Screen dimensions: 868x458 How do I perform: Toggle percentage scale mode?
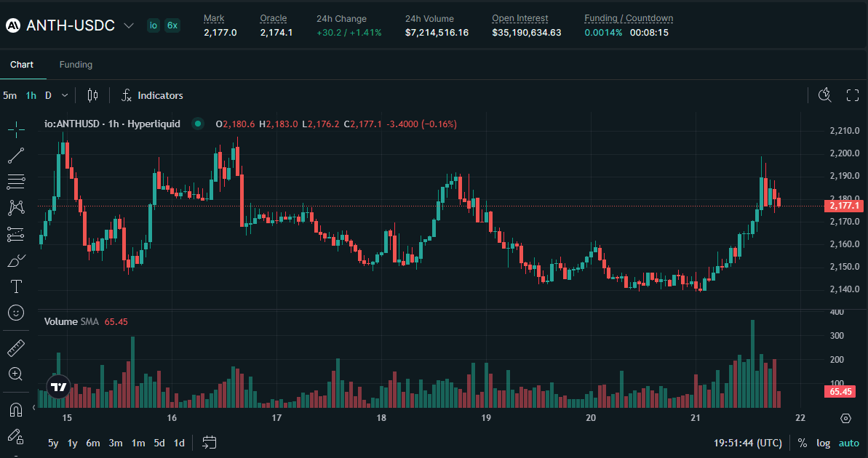coord(802,443)
